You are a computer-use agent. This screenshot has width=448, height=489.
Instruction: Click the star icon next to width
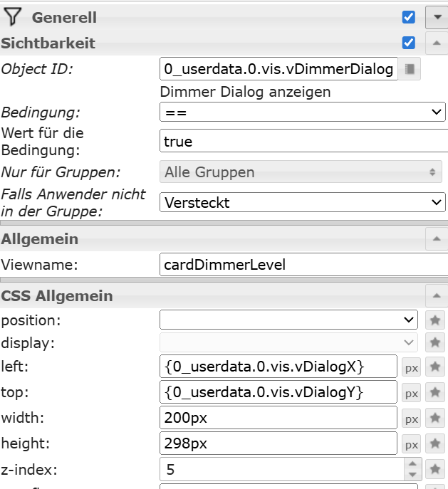(x=436, y=418)
